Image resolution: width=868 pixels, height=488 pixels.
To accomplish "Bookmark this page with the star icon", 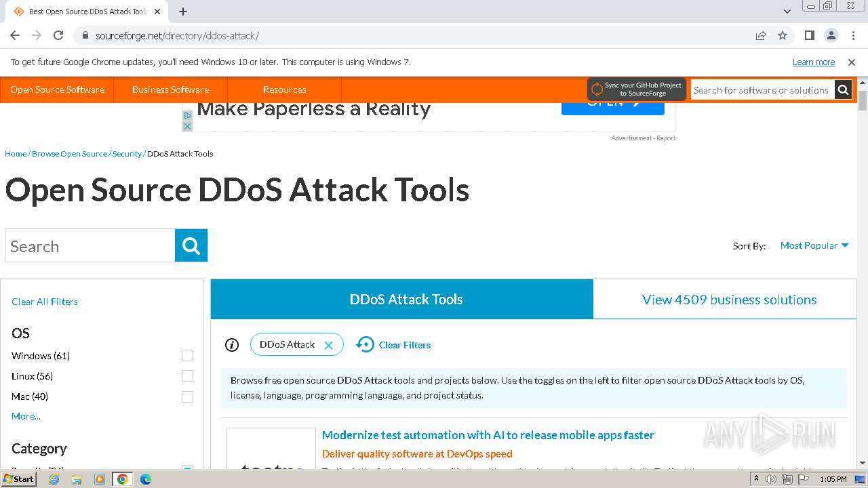I will pos(783,35).
